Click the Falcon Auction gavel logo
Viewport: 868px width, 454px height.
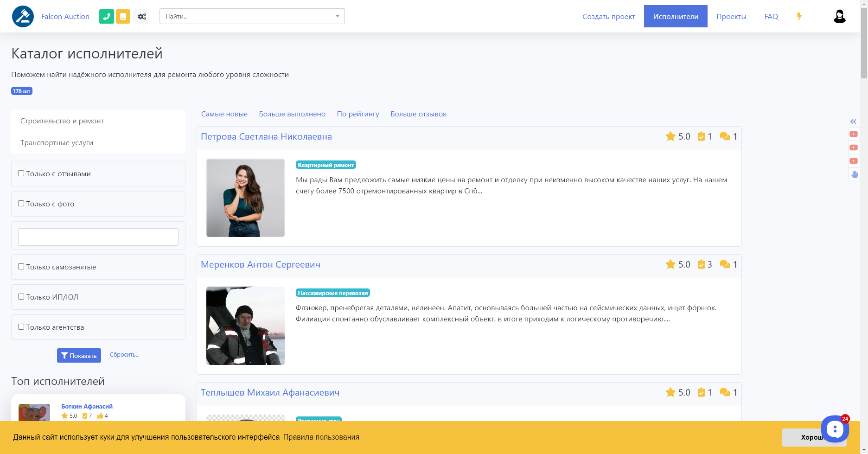click(x=23, y=17)
